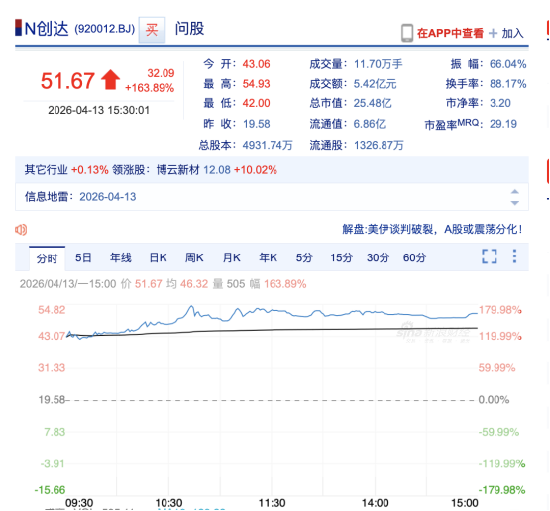Viewport: 550px width, 511px height.
Task: Click the 昨收 value 19.58
Action: tap(256, 124)
